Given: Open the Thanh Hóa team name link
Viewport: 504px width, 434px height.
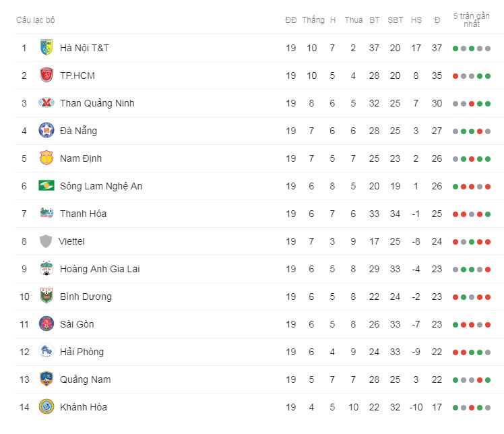Looking at the screenshot, I should (x=83, y=214).
